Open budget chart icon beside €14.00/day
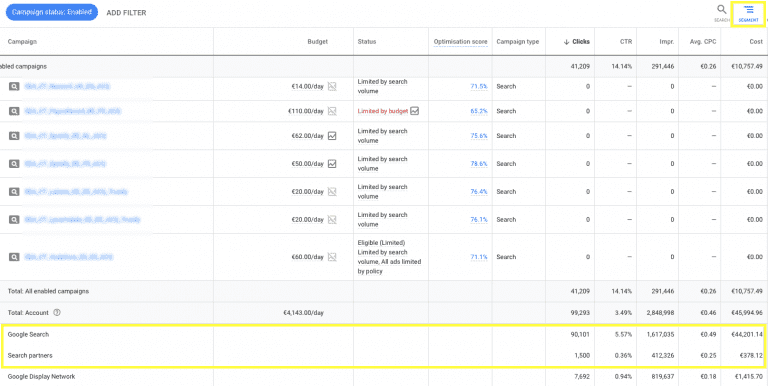 point(332,86)
